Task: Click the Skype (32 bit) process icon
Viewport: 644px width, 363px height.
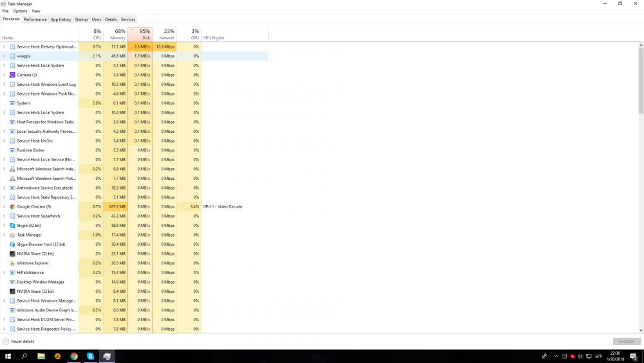Action: pos(12,226)
